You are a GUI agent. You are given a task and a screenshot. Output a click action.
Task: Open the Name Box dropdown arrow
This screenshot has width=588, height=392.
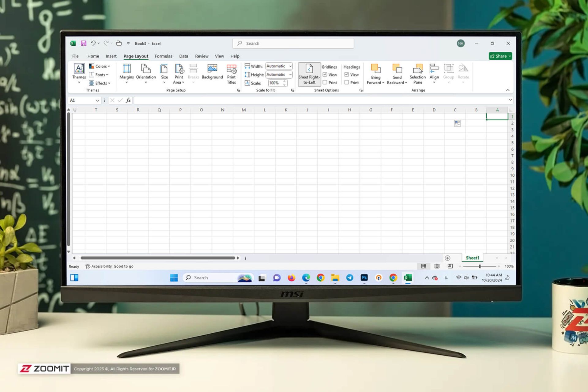[x=97, y=100]
